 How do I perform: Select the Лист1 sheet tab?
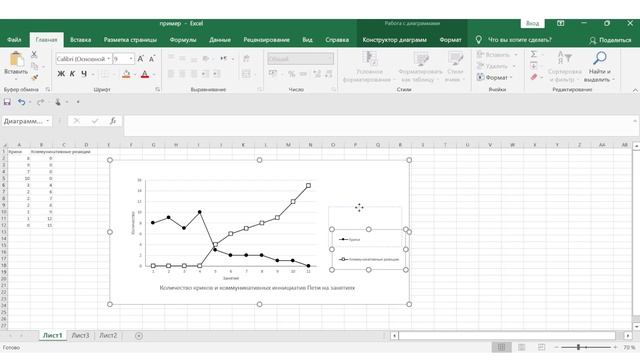[x=53, y=336]
